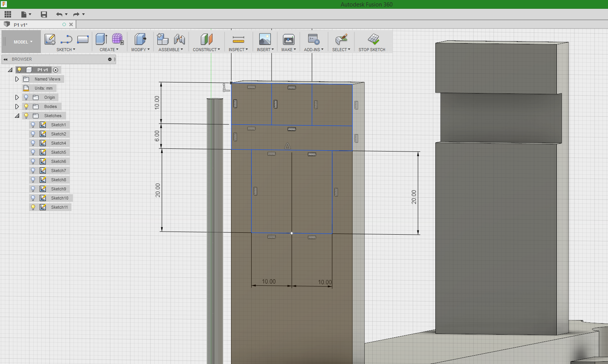Click the sketch midpoint triangle constraint glyph
The width and height of the screenshot is (608, 364).
(288, 146)
